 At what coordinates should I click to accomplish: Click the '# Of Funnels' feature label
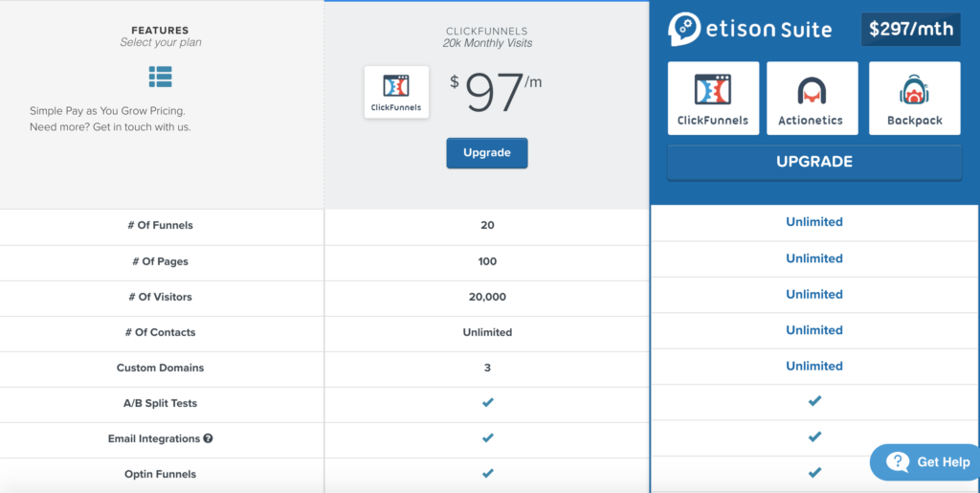pos(160,225)
